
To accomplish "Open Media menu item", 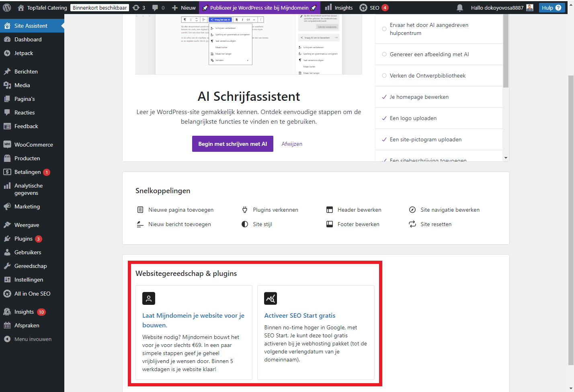I will point(32,85).
